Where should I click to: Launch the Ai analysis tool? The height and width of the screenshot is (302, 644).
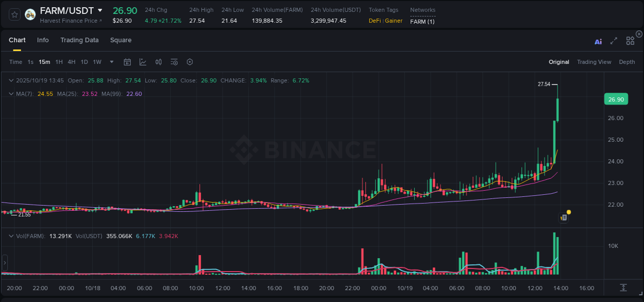[598, 41]
